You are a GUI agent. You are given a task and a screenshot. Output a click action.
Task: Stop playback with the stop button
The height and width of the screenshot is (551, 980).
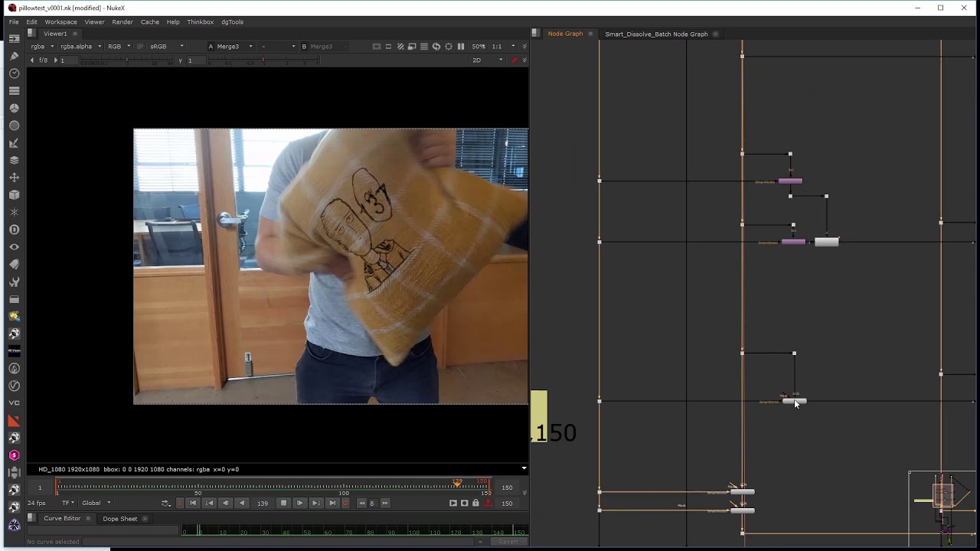pos(283,503)
